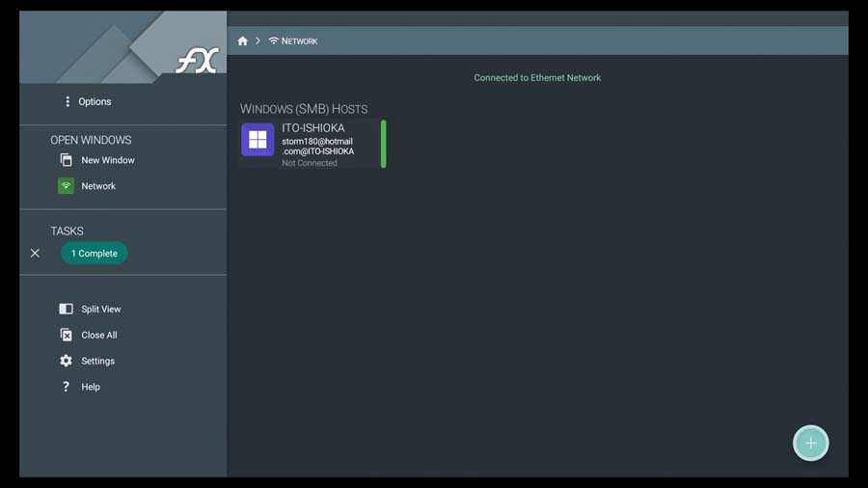
Task: Open the Options menu label
Action: click(x=95, y=102)
